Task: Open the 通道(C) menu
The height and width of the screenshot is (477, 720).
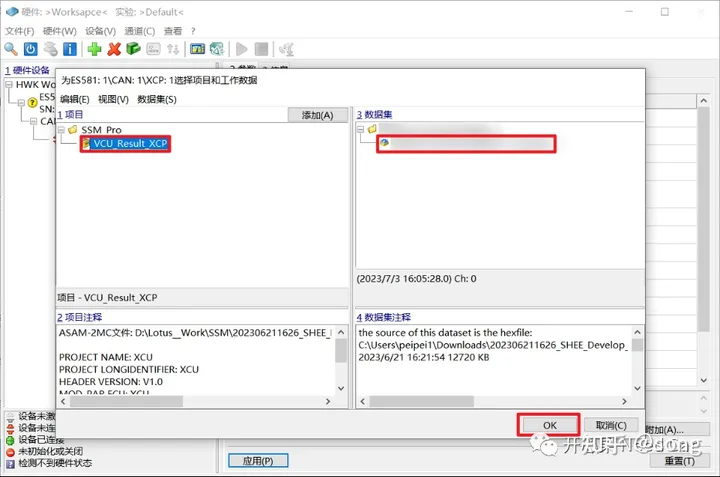Action: click(x=140, y=31)
